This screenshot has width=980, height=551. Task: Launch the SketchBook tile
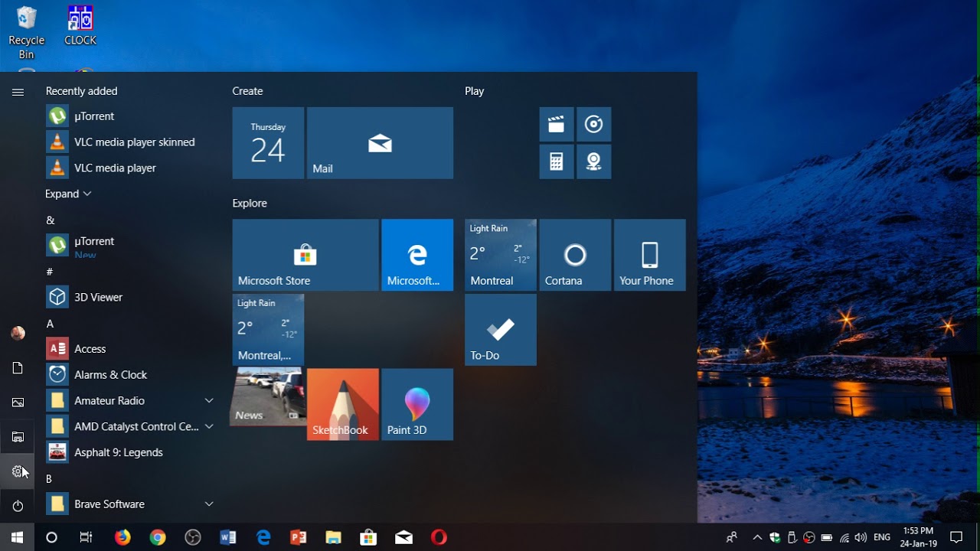click(x=343, y=404)
